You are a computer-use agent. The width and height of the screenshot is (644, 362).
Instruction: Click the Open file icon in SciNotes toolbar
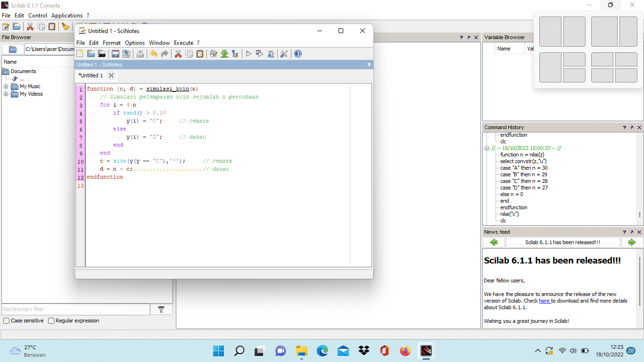[91, 54]
